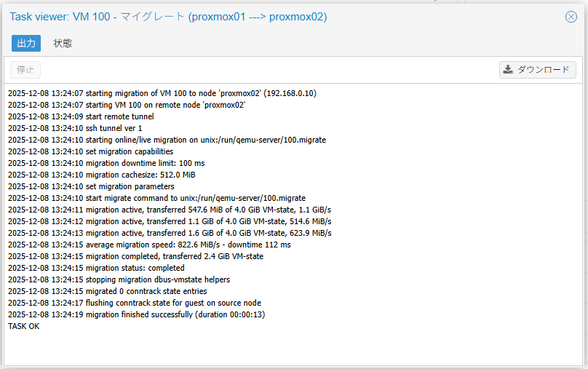Viewport: 588px width, 369px height.
Task: Click the 'average migration speed' log line
Action: pyautogui.click(x=148, y=245)
